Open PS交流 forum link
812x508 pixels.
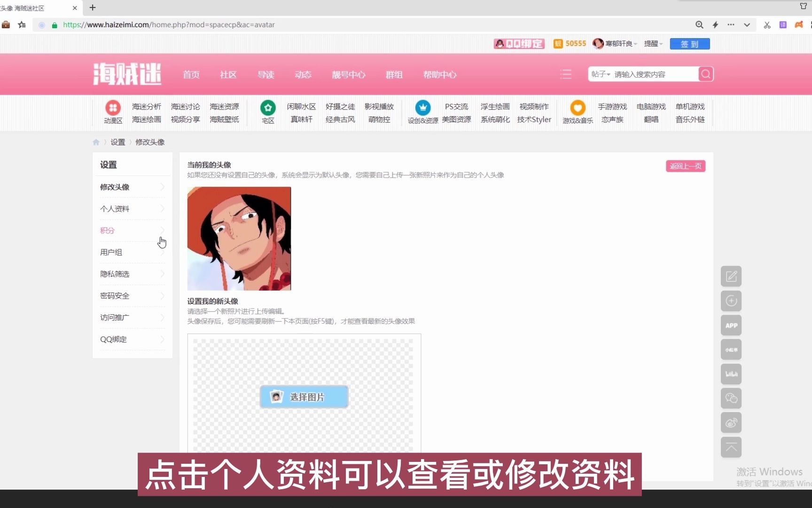[457, 107]
